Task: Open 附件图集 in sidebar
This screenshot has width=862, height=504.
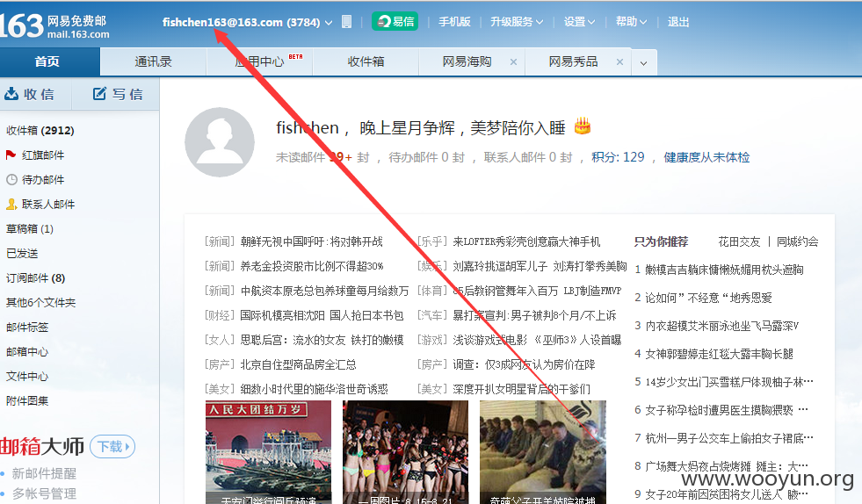Action: tap(27, 400)
